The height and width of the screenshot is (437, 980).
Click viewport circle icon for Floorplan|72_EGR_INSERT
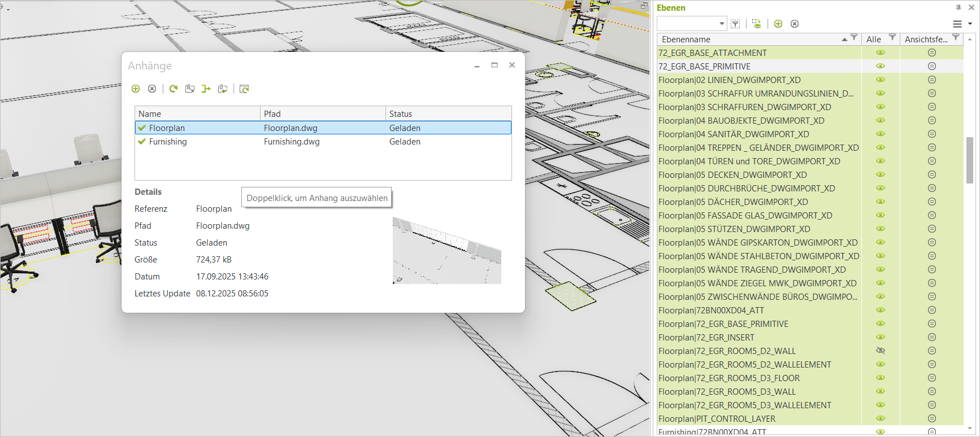pyautogui.click(x=932, y=337)
